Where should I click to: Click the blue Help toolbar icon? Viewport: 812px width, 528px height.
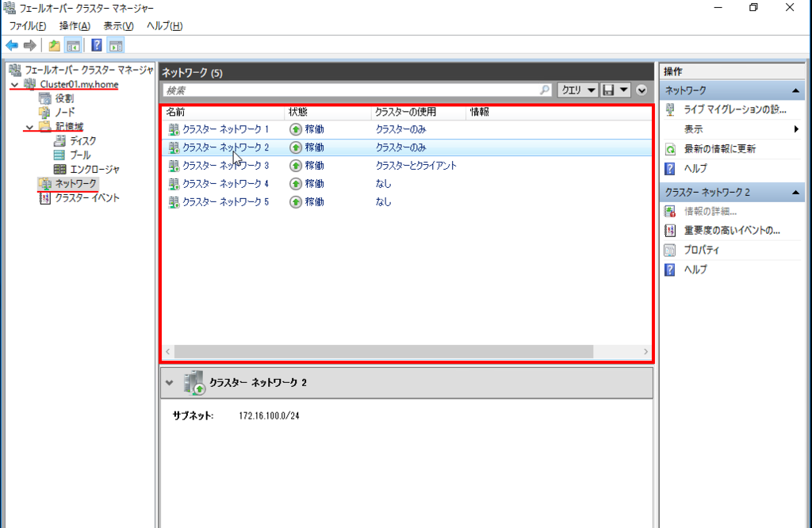pos(96,45)
